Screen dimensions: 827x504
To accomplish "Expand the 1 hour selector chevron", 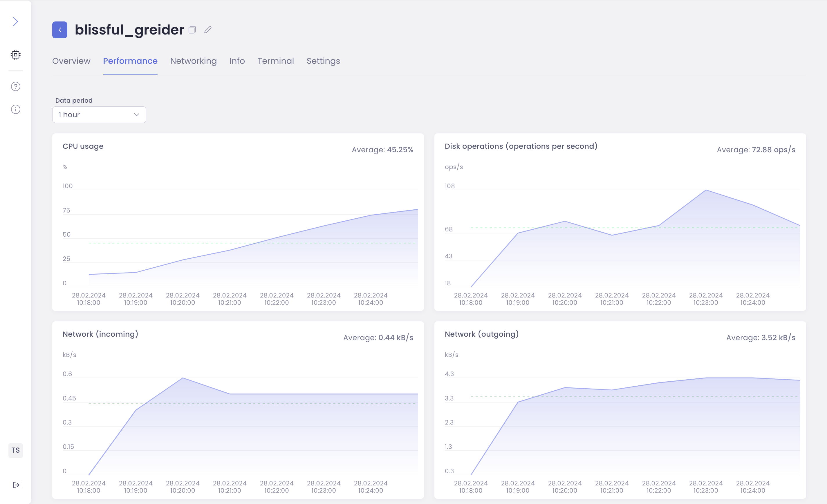I will point(136,114).
